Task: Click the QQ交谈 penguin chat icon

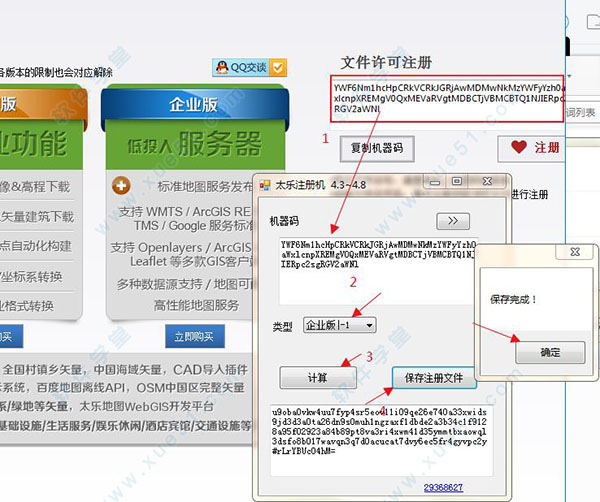Action: coord(222,67)
